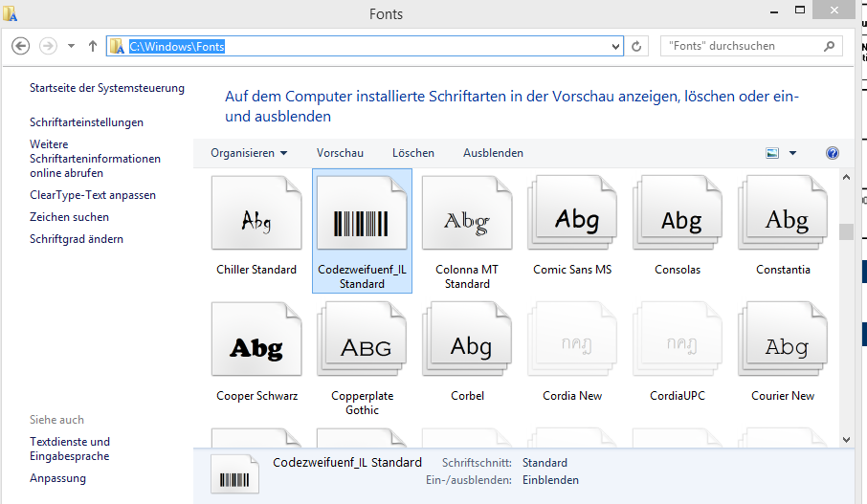The width and height of the screenshot is (867, 504).
Task: Click Ausblenden toolbar button
Action: [x=493, y=153]
